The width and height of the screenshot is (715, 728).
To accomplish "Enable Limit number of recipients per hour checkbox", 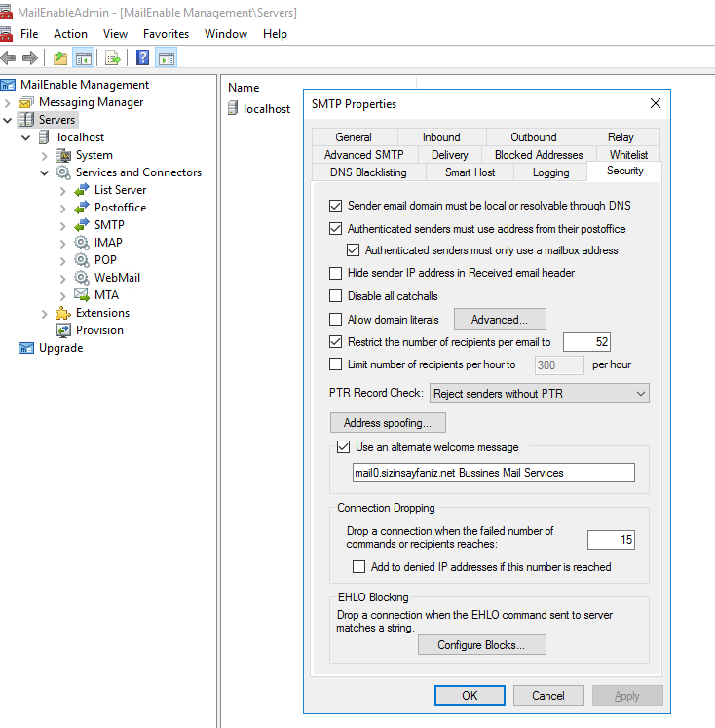I will coord(335,364).
